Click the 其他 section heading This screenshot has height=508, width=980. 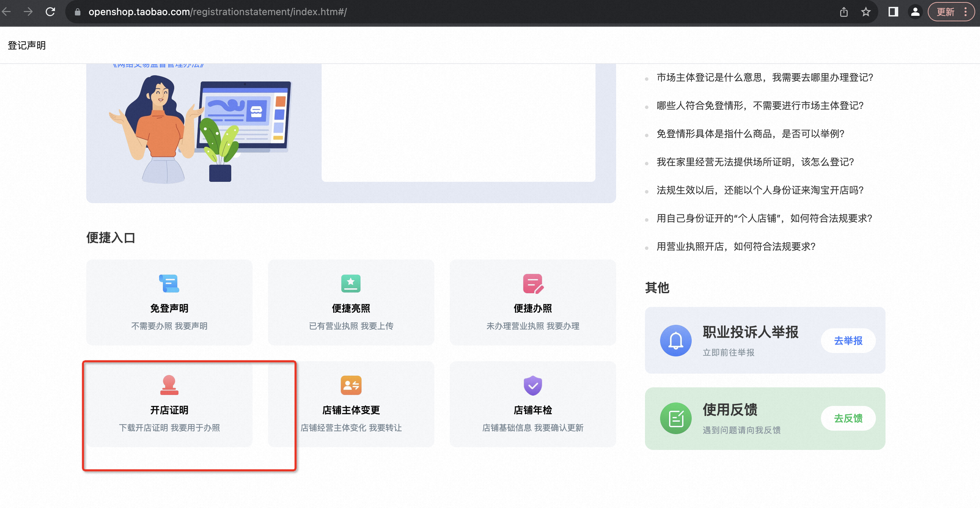click(x=657, y=288)
